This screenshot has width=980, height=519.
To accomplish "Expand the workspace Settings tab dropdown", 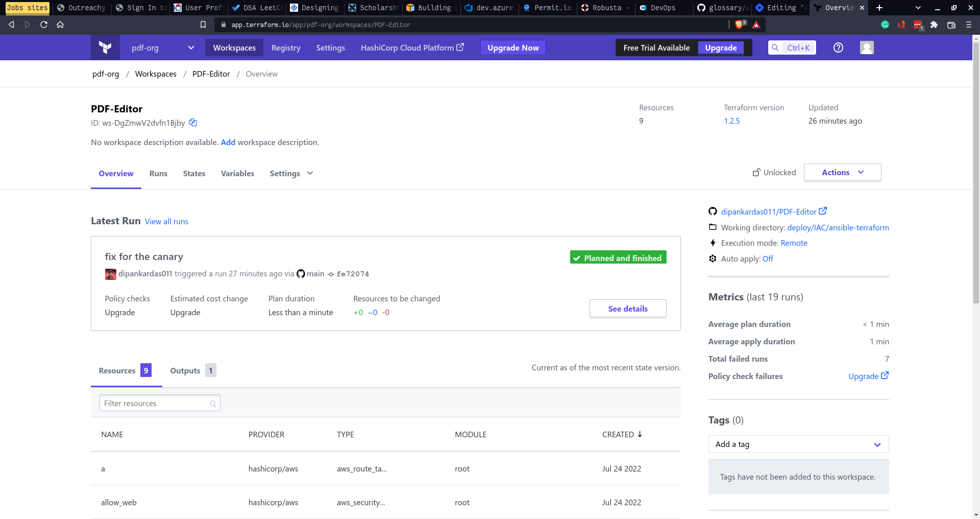I will point(291,174).
